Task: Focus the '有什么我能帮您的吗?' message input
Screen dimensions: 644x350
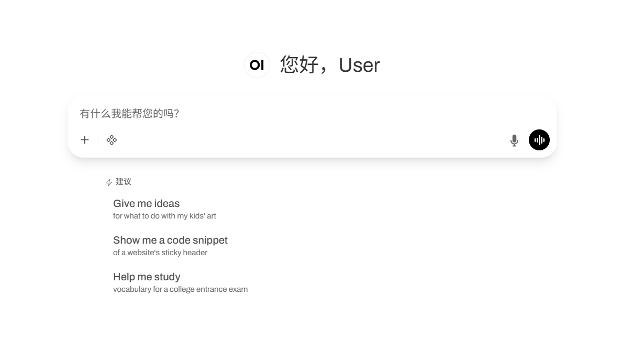Action: point(262,114)
